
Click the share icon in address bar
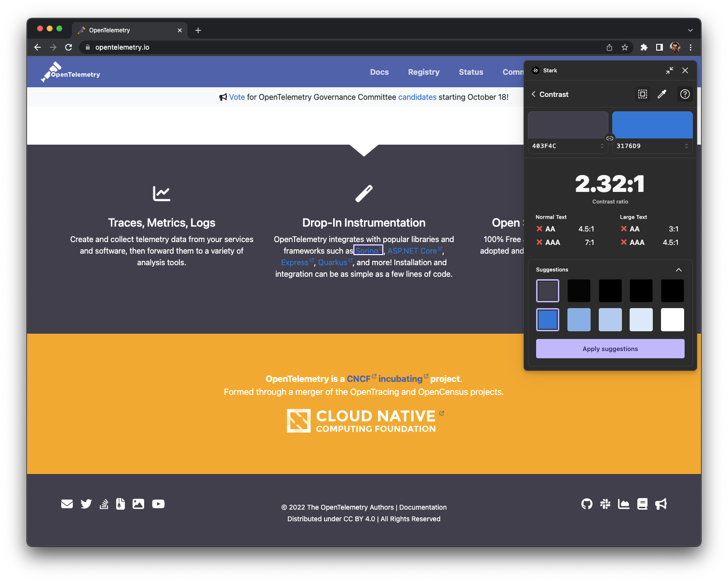609,47
